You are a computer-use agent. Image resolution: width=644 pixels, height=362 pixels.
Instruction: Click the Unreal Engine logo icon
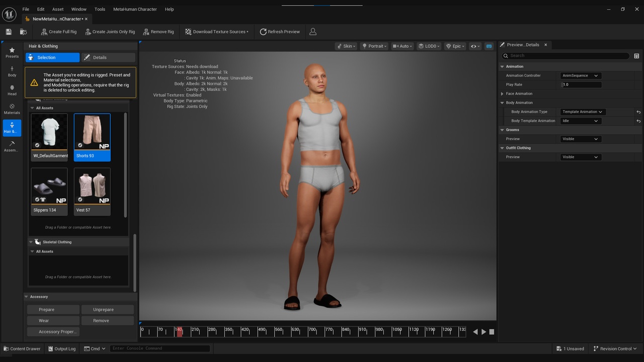(9, 14)
